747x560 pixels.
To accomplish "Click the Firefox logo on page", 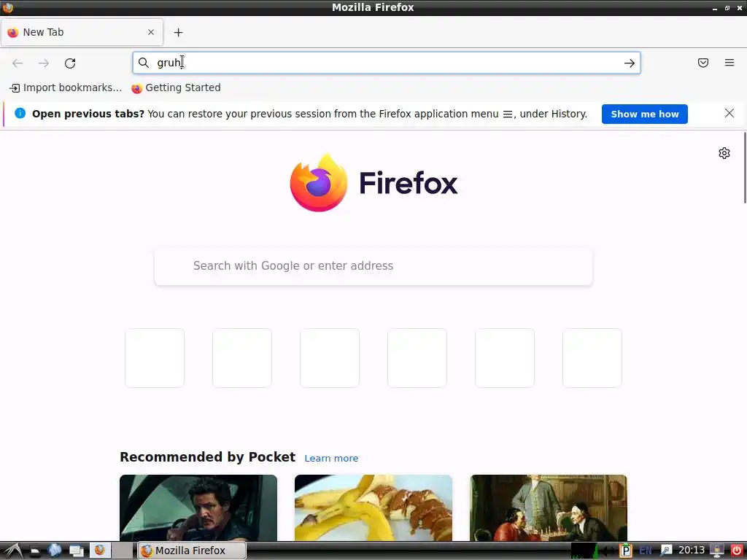I will pyautogui.click(x=373, y=183).
